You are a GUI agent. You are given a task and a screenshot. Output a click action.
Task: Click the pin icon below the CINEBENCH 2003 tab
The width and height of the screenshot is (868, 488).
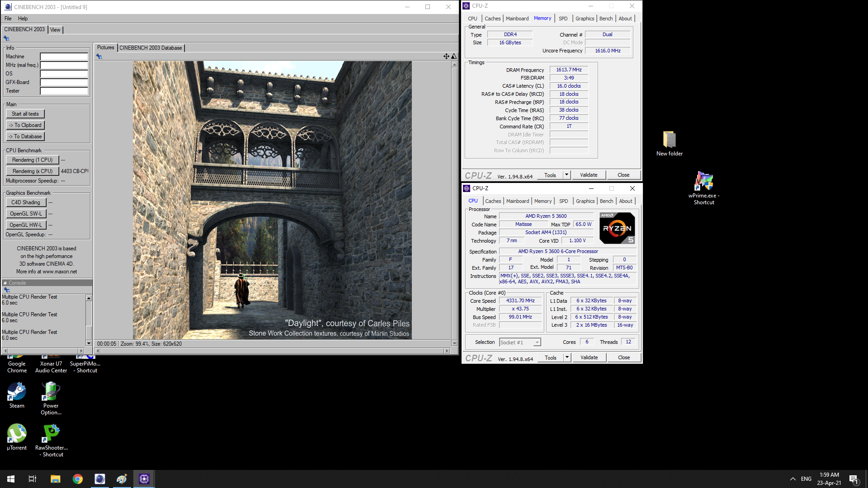point(6,38)
